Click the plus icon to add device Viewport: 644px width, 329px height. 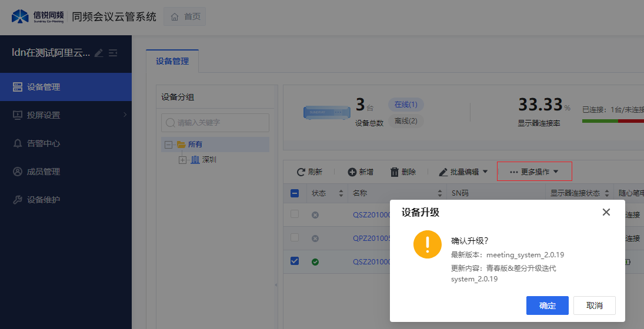[x=352, y=172]
